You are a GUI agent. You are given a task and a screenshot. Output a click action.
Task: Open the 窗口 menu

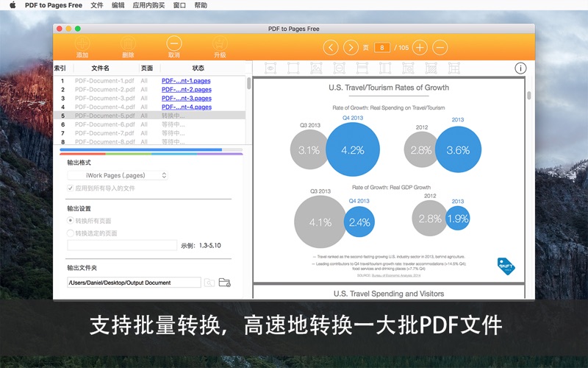click(x=179, y=5)
